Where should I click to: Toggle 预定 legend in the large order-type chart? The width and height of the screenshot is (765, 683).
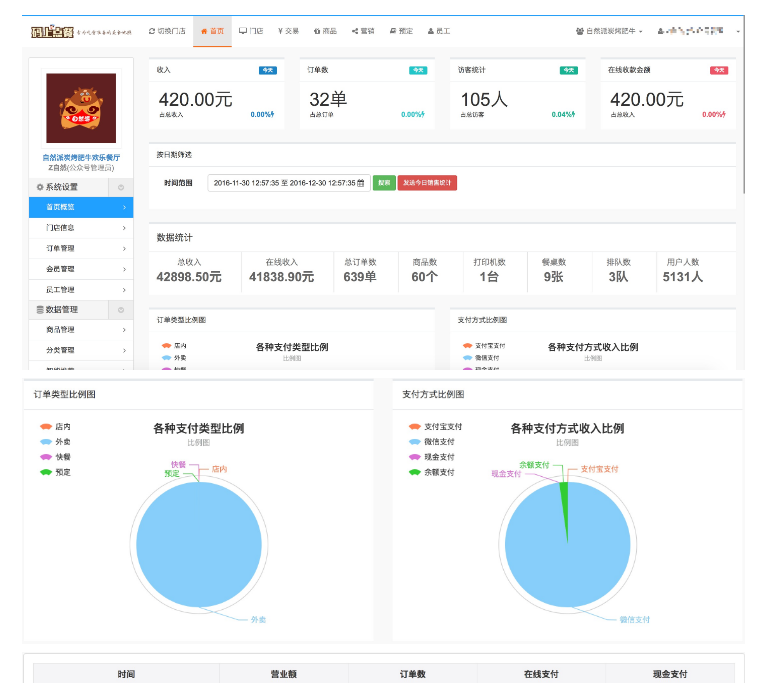55,472
